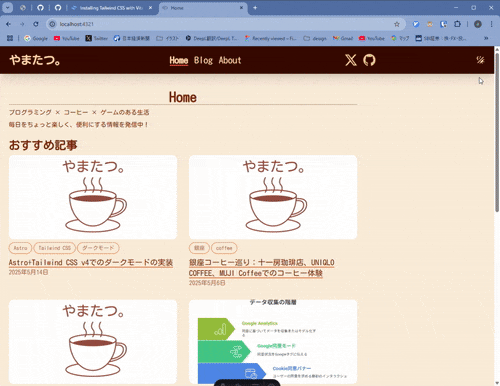Open the X (Twitter) profile icon in site header
Viewport: 500px width, 386px height.
coord(351,60)
